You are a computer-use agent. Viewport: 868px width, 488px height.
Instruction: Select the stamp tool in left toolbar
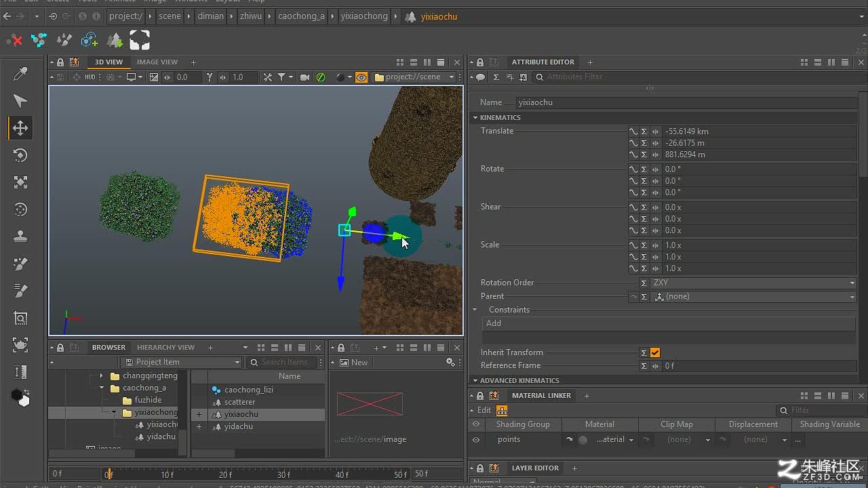tap(20, 237)
